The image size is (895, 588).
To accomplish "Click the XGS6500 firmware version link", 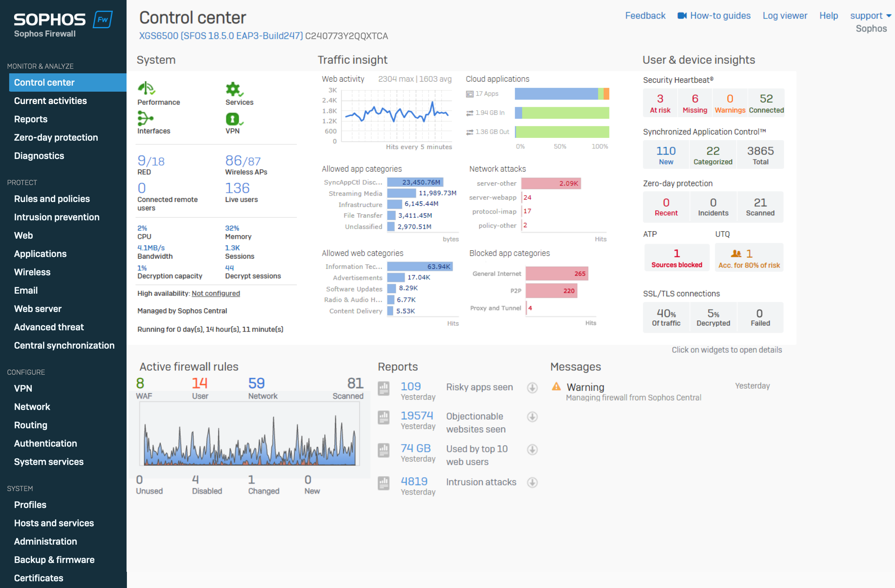I will pyautogui.click(x=220, y=36).
